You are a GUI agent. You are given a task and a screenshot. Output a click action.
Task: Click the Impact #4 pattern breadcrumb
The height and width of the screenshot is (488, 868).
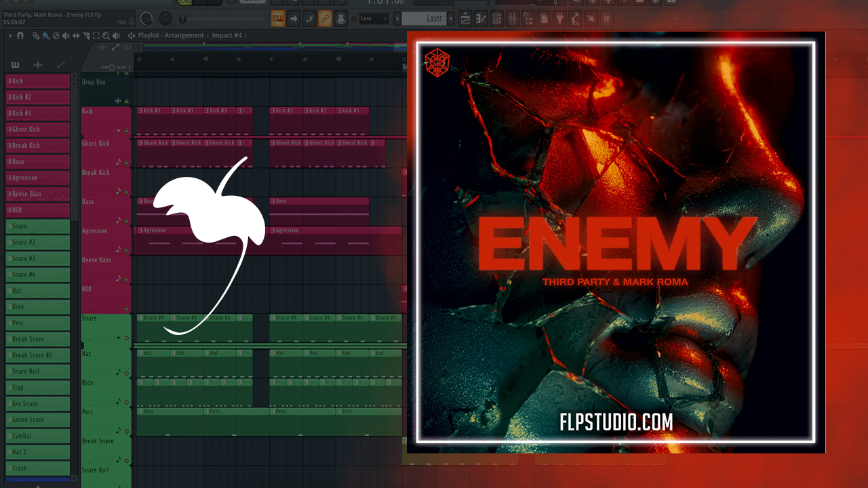point(227,35)
